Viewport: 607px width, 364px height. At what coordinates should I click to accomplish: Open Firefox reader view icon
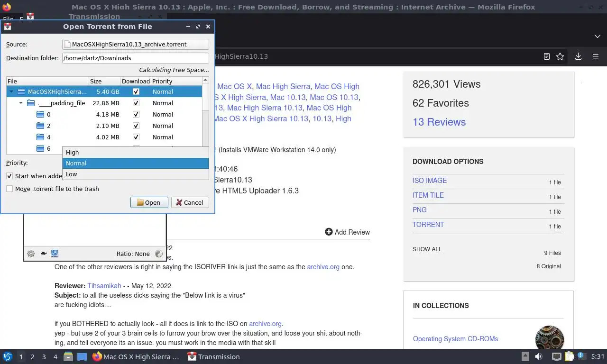(546, 56)
